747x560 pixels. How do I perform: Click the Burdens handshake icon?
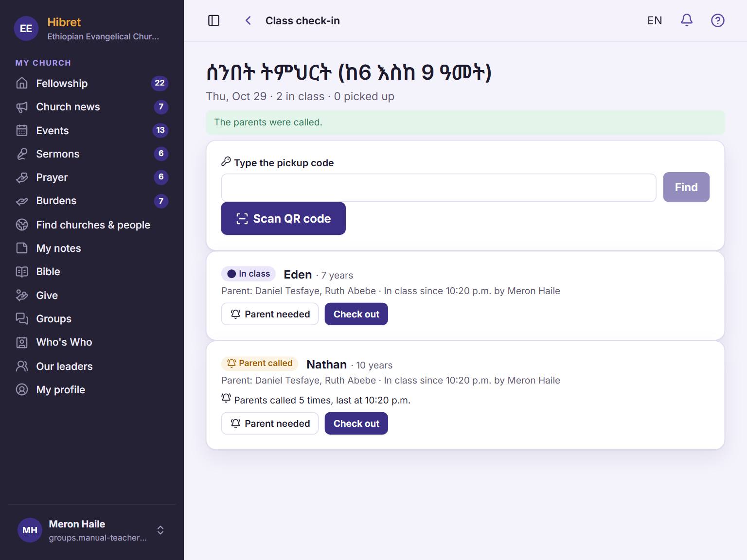coord(22,201)
